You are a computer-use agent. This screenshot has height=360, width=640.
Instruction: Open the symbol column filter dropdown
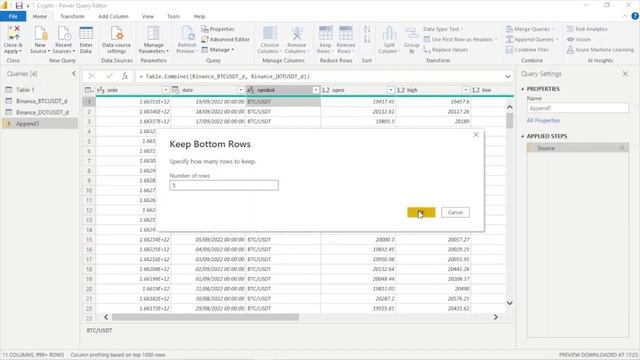316,90
